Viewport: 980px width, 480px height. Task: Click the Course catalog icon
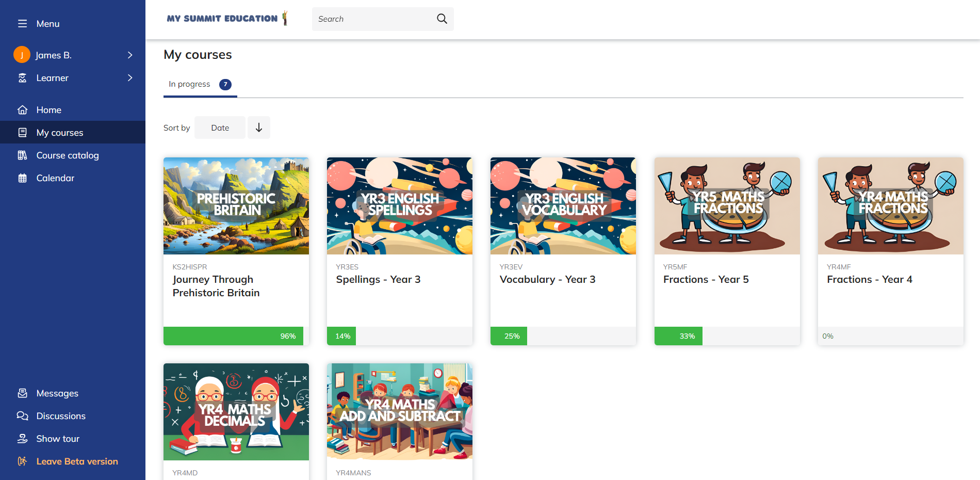point(22,155)
